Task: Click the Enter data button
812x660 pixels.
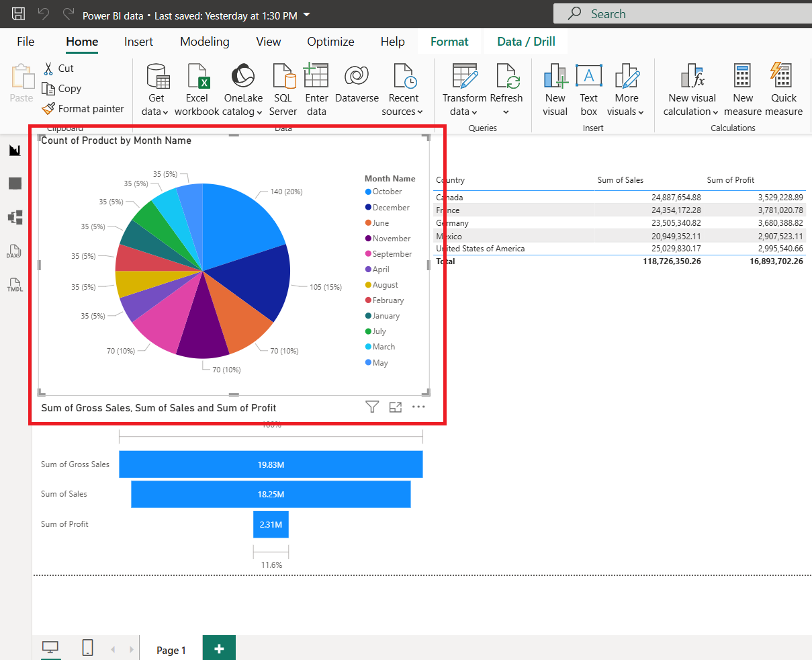Action: coord(316,90)
